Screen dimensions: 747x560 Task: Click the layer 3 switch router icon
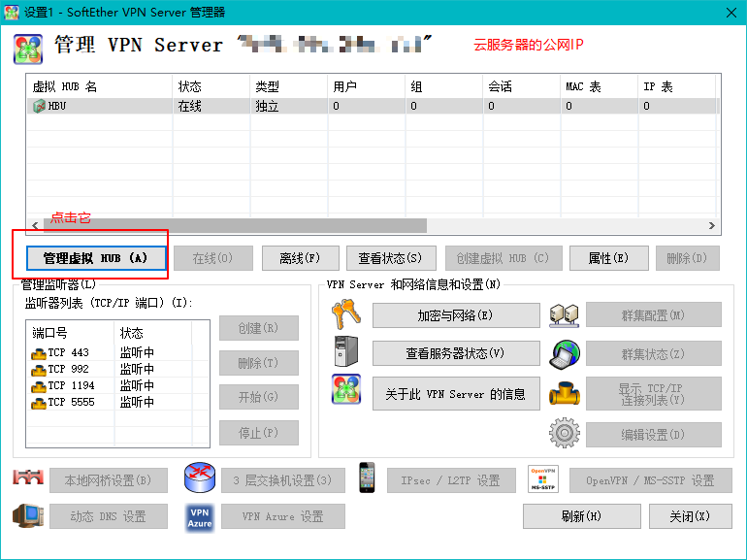click(200, 478)
